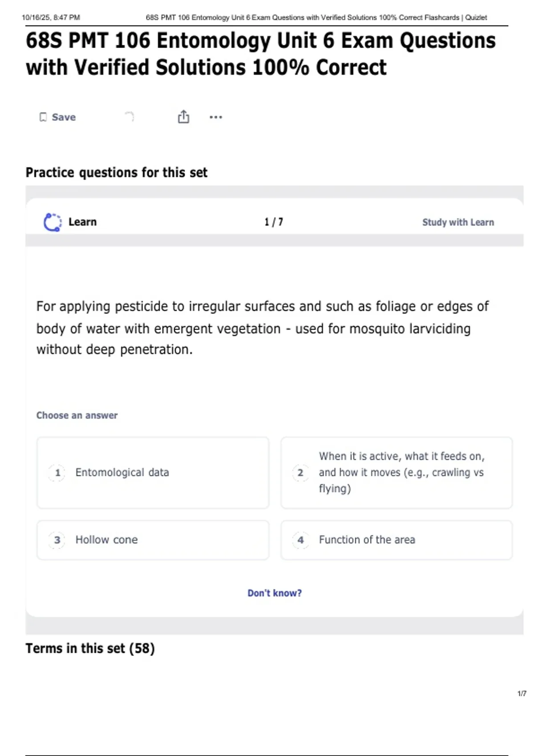This screenshot has height=756, width=534.
Task: Open the share icon
Action: point(183,117)
